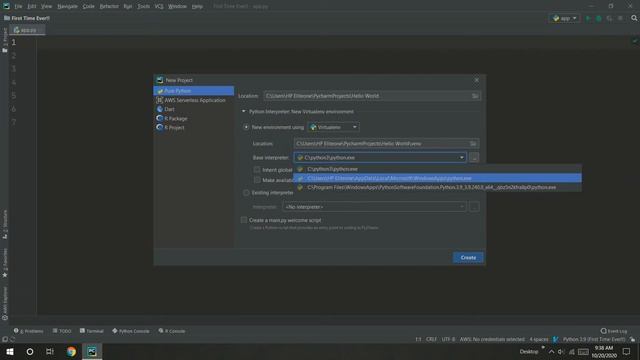
Task: Open Google Chrome from the taskbar
Action: pos(71,351)
